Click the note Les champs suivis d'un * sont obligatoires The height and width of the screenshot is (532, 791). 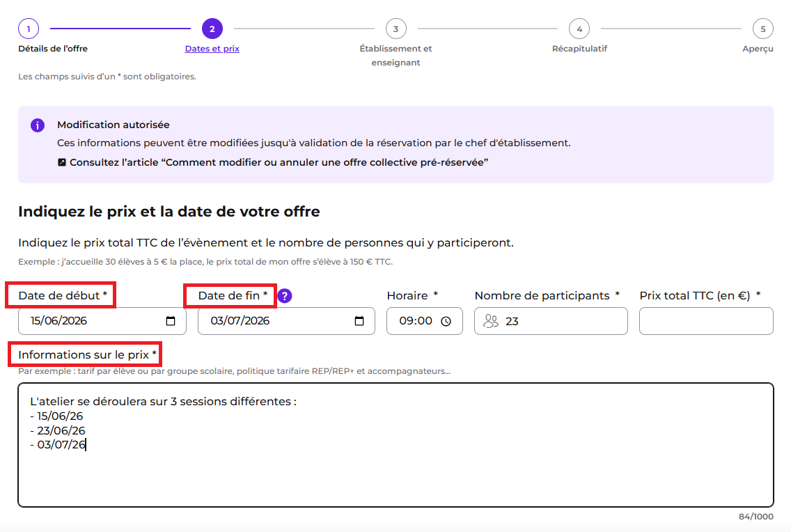(107, 77)
